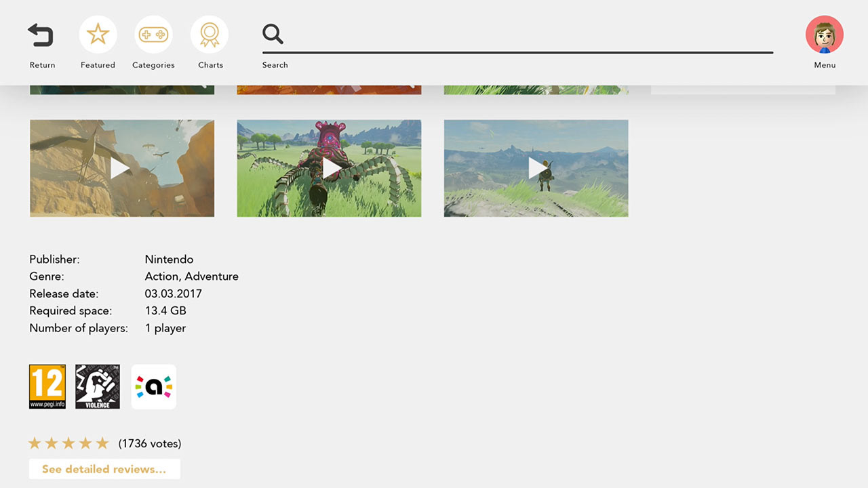The height and width of the screenshot is (488, 868).
Task: Open the Featured star icon
Action: [98, 34]
